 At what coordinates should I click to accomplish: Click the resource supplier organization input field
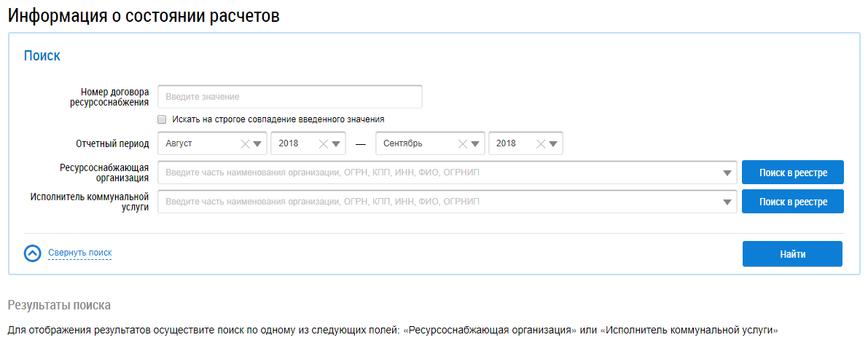tap(437, 173)
